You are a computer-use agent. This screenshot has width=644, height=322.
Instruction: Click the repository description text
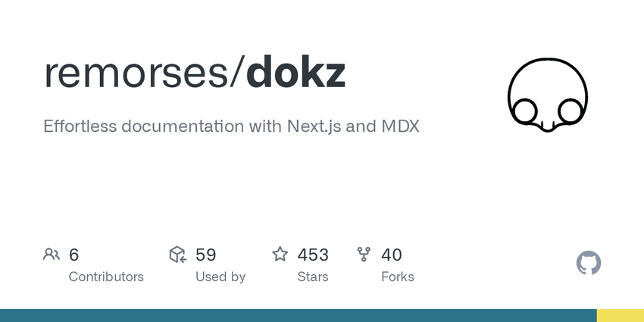tap(231, 127)
